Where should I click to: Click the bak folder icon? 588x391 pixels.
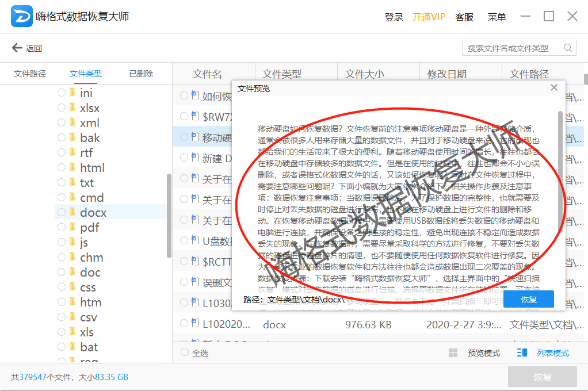pos(72,137)
